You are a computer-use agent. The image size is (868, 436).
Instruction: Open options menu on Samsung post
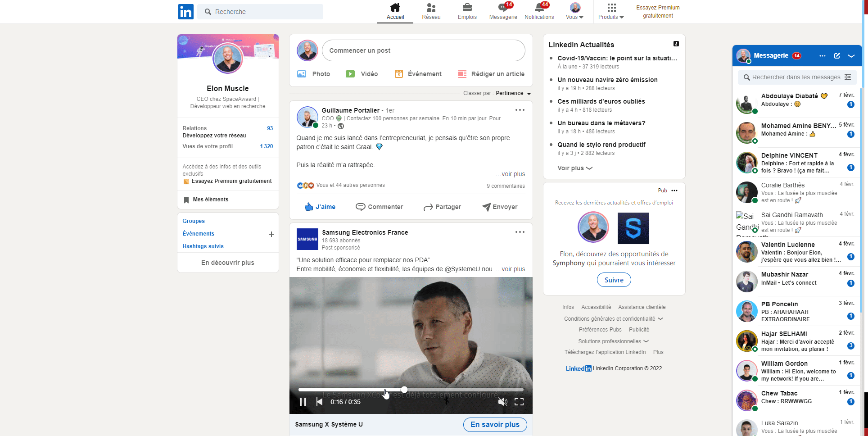point(520,232)
